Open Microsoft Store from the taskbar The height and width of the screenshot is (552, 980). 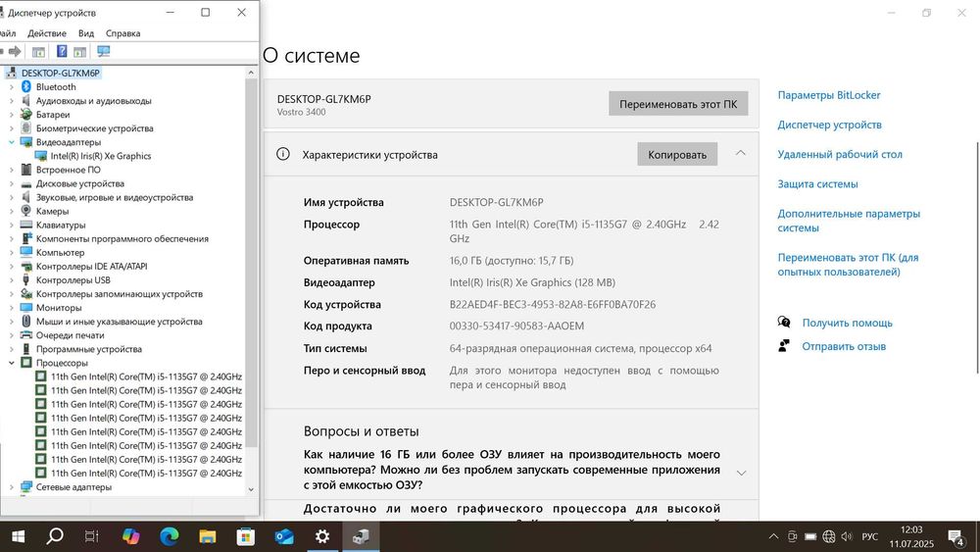(x=246, y=536)
